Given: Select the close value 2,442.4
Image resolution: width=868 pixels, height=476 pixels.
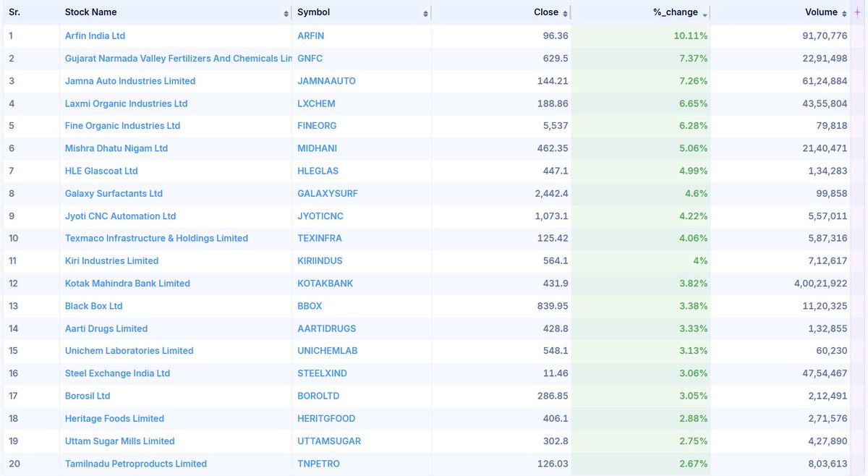Looking at the screenshot, I should [552, 194].
